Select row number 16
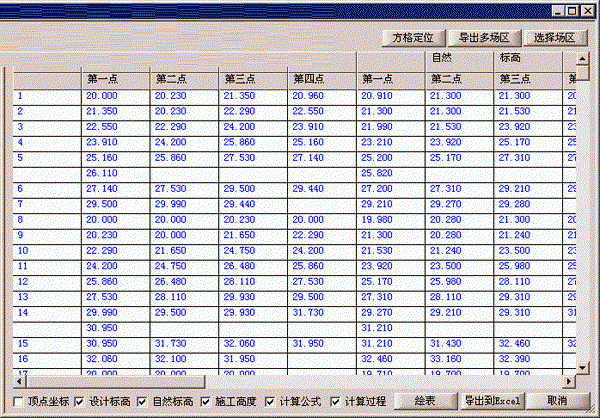 (47, 359)
